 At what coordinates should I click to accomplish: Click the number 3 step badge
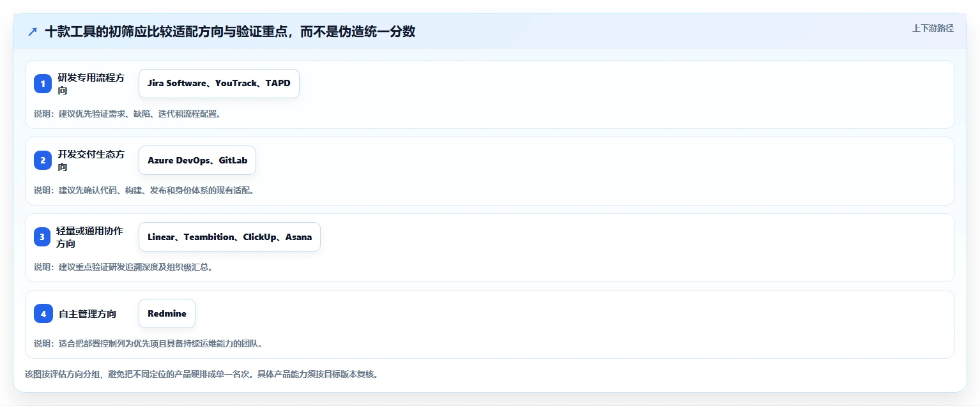pyautogui.click(x=42, y=237)
